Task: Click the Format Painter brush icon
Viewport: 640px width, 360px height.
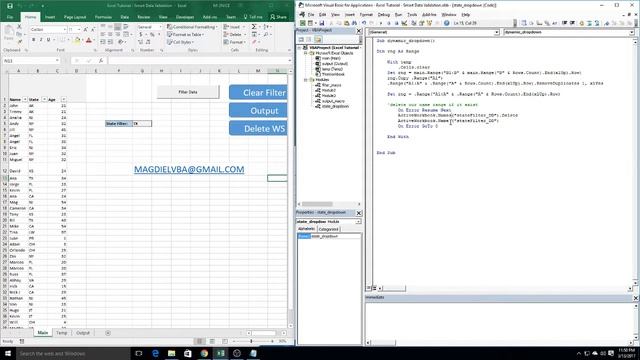Action: pyautogui.click(x=19, y=42)
